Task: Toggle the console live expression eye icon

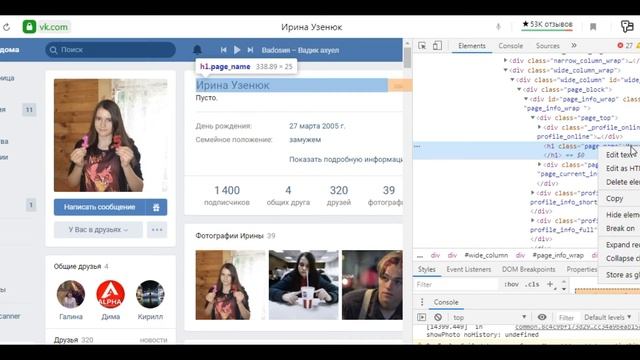Action: 542,317
